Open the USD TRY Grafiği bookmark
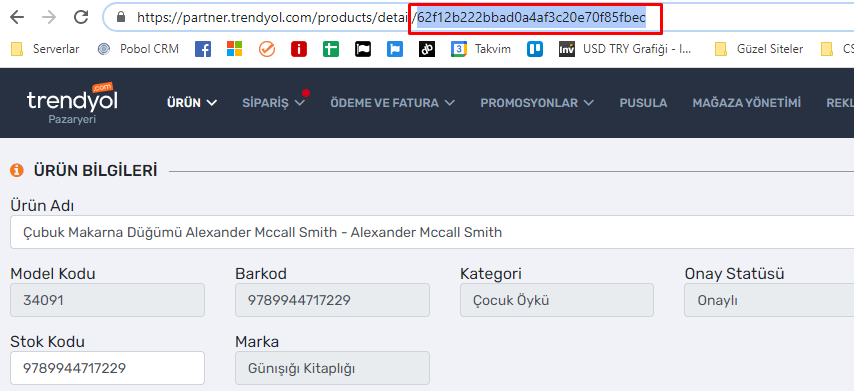The height and width of the screenshot is (391, 854). pos(625,49)
